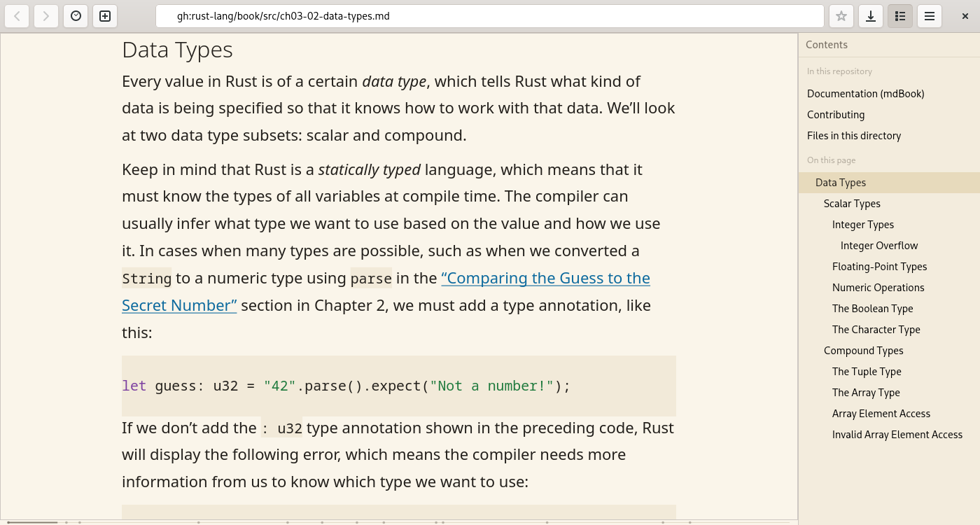Jump to the Compound Types section
This screenshot has height=525, width=980.
pos(889,351)
